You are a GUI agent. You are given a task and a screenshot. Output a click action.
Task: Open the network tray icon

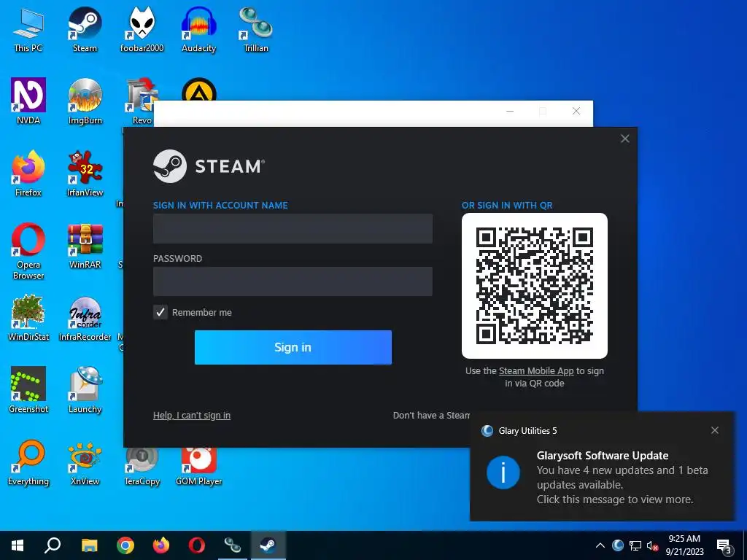point(635,545)
